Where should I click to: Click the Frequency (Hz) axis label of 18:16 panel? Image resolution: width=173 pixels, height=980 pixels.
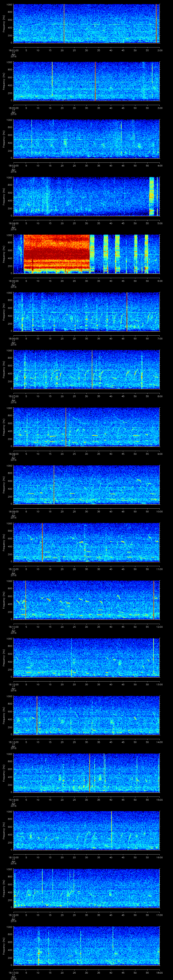pyautogui.click(x=4, y=888)
